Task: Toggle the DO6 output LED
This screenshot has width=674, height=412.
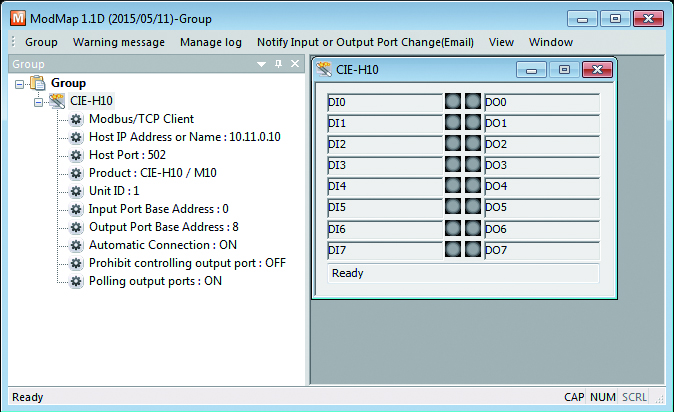Action: [473, 228]
